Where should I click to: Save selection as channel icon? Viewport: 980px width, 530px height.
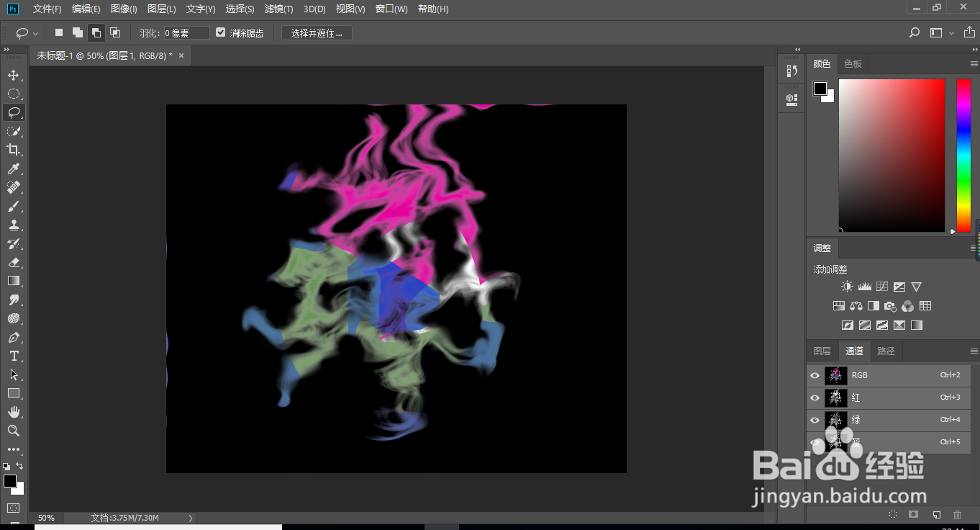(913, 514)
